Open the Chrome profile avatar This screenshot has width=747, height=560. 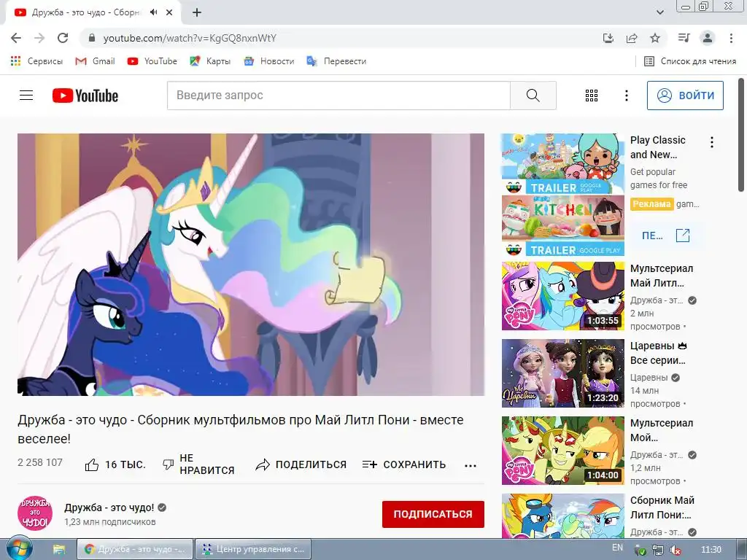[708, 38]
